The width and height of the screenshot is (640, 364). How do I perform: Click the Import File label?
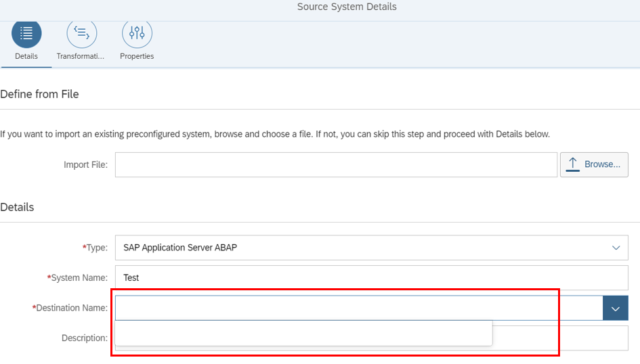click(x=86, y=164)
